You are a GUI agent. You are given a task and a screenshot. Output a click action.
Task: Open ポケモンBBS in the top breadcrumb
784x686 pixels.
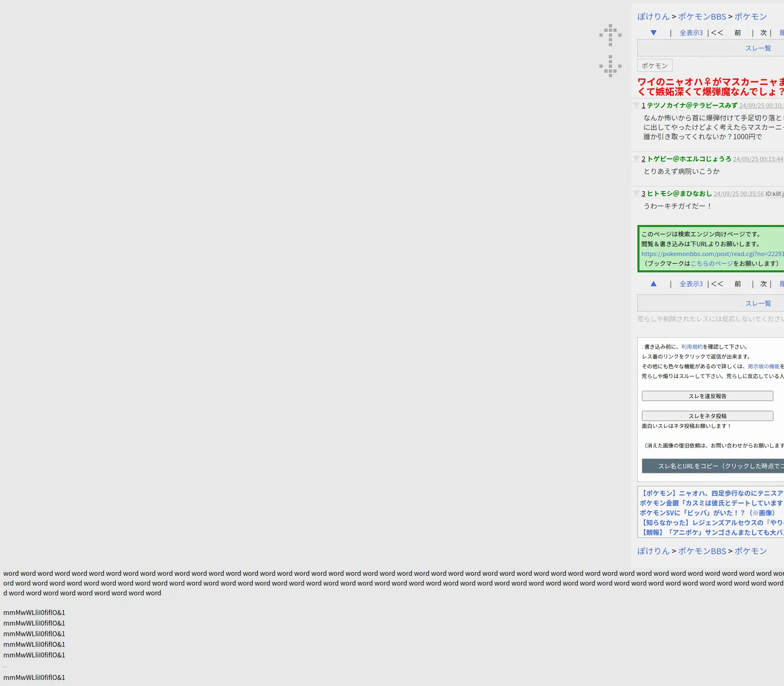click(702, 17)
